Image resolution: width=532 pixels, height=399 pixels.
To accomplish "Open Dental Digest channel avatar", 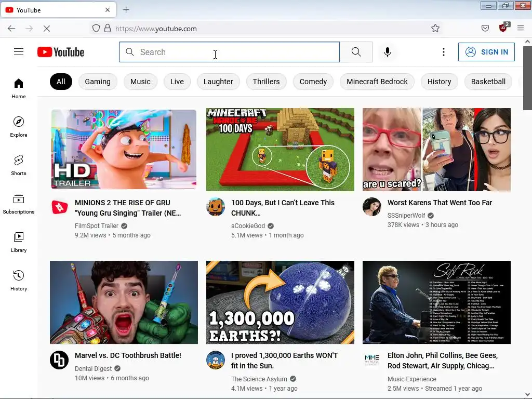I will tap(59, 360).
